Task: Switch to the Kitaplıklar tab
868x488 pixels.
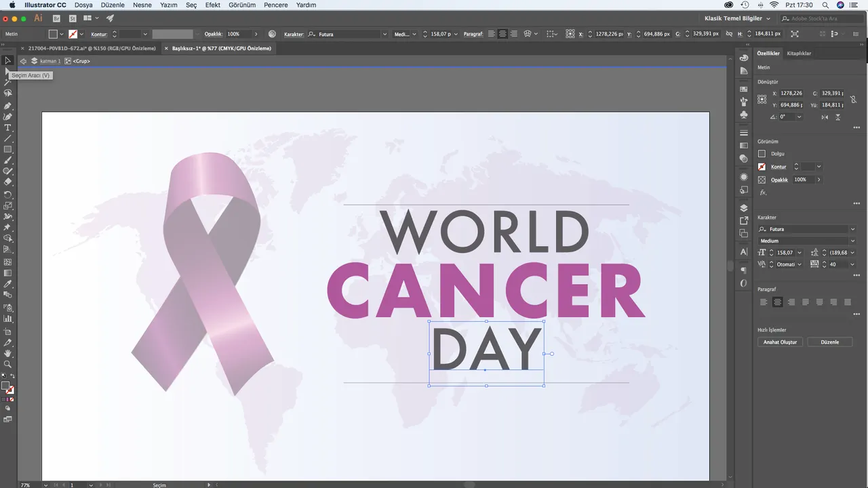Action: 799,53
